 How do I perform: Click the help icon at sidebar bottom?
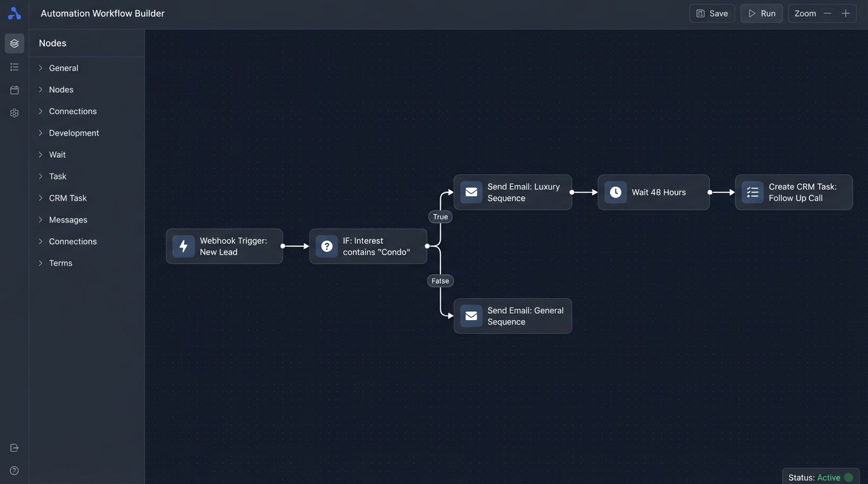click(15, 471)
